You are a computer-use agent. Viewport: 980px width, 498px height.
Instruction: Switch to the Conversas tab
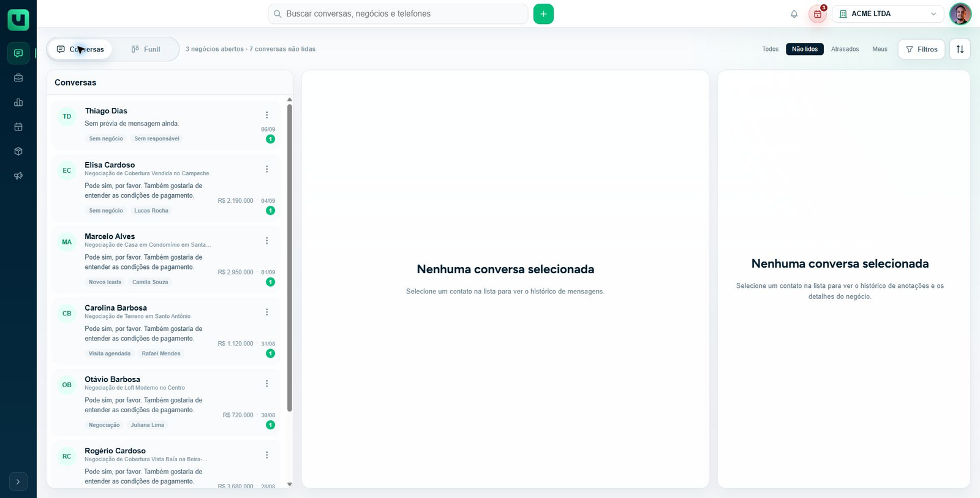80,49
